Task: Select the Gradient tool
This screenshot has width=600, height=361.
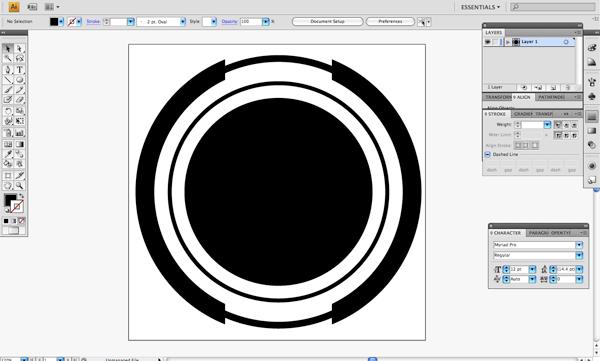Action: [x=20, y=144]
